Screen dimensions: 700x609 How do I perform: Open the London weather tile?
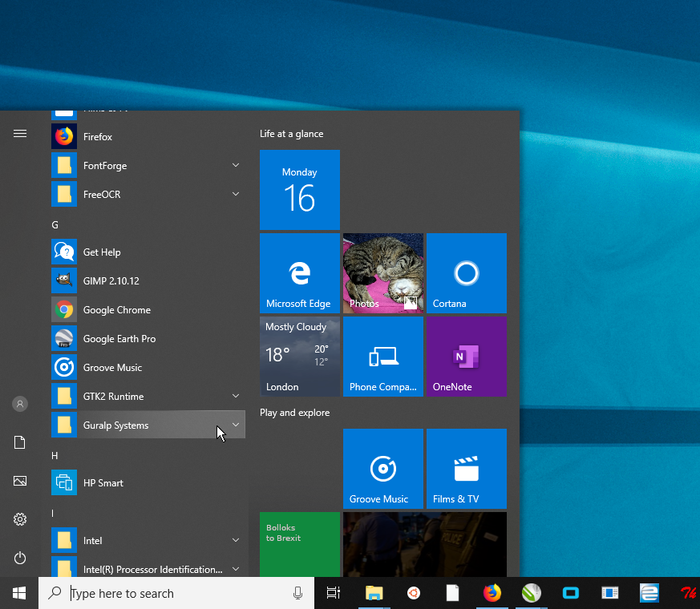point(300,357)
